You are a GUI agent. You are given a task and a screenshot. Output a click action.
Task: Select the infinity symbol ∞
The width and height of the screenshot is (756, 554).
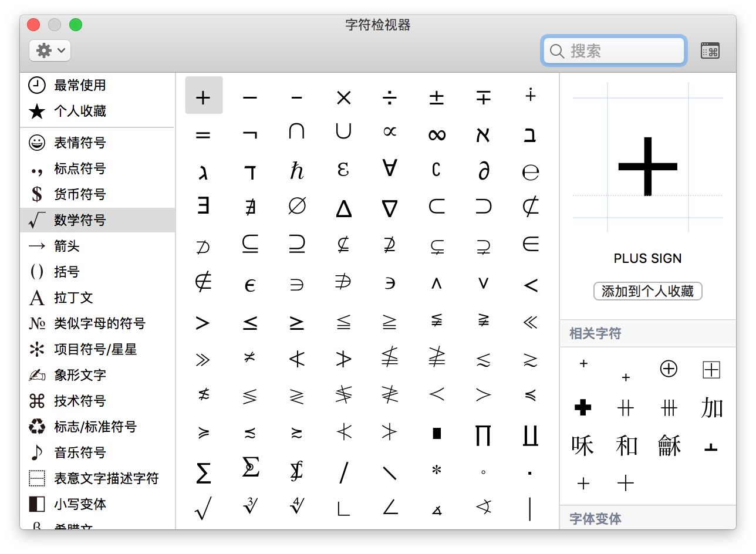coord(437,134)
